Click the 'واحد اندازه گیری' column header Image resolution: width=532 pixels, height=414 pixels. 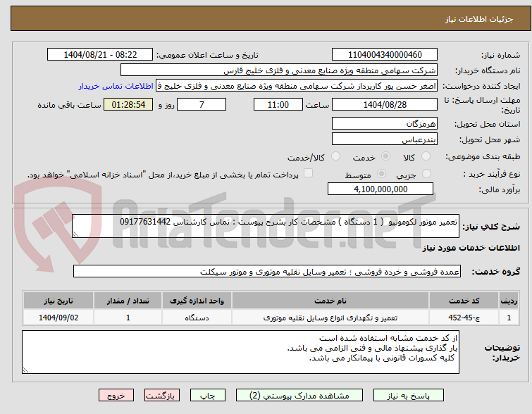(x=197, y=301)
